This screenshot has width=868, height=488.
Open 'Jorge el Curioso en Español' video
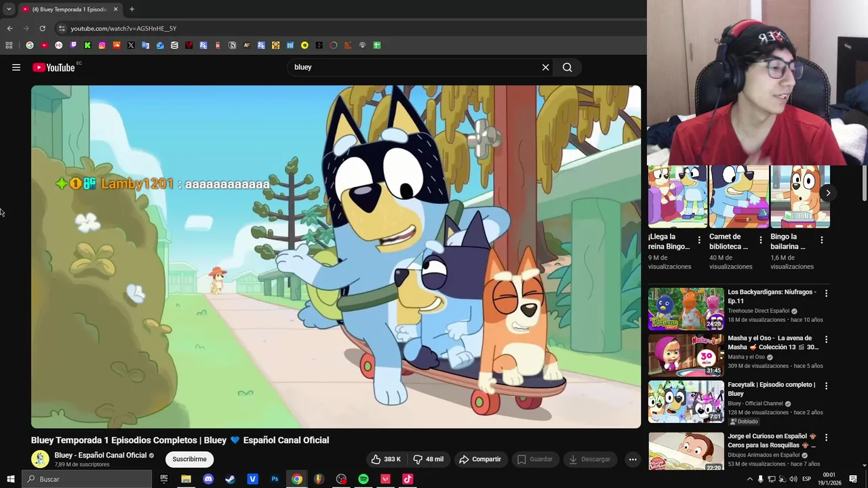(x=772, y=441)
